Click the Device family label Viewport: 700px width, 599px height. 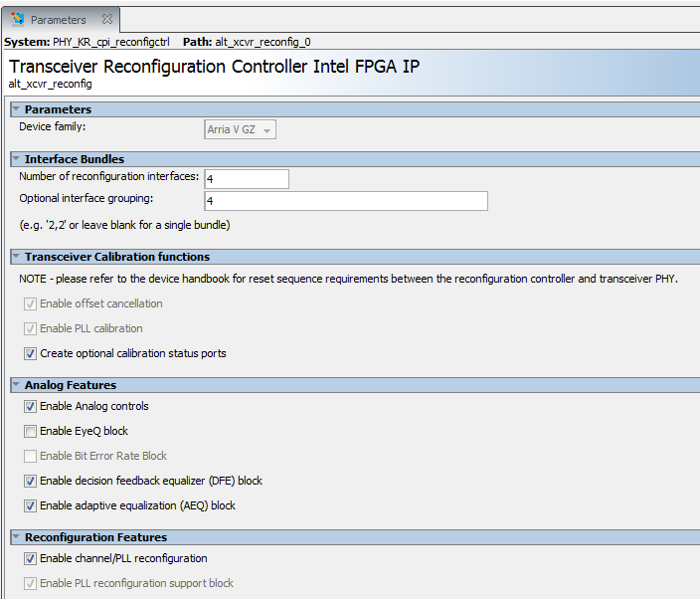[53, 126]
